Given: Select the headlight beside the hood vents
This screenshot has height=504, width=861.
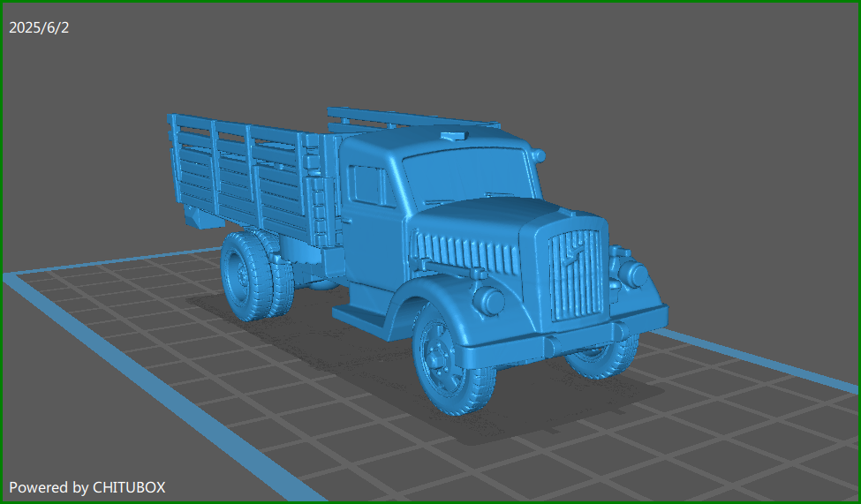Looking at the screenshot, I should [x=487, y=301].
